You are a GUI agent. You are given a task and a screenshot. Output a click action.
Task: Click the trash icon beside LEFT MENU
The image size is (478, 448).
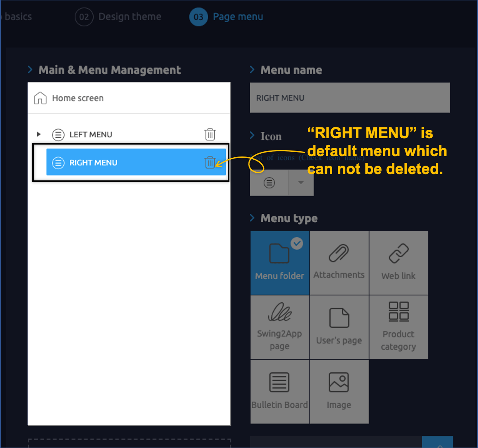point(210,134)
